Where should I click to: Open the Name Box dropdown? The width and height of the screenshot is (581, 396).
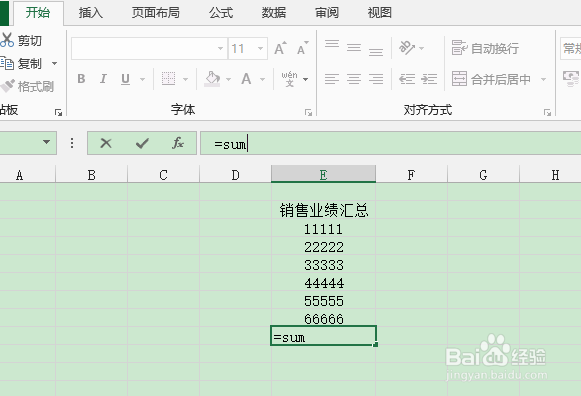tap(47, 142)
